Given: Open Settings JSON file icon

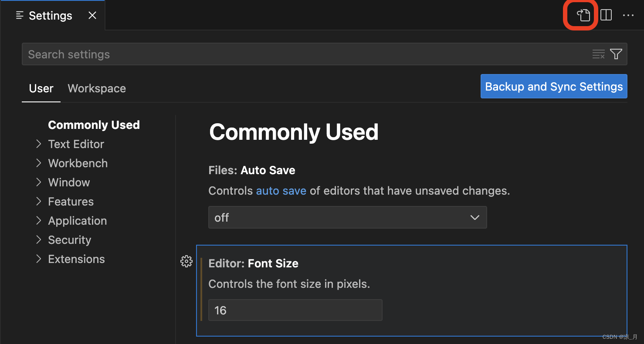Looking at the screenshot, I should tap(583, 15).
